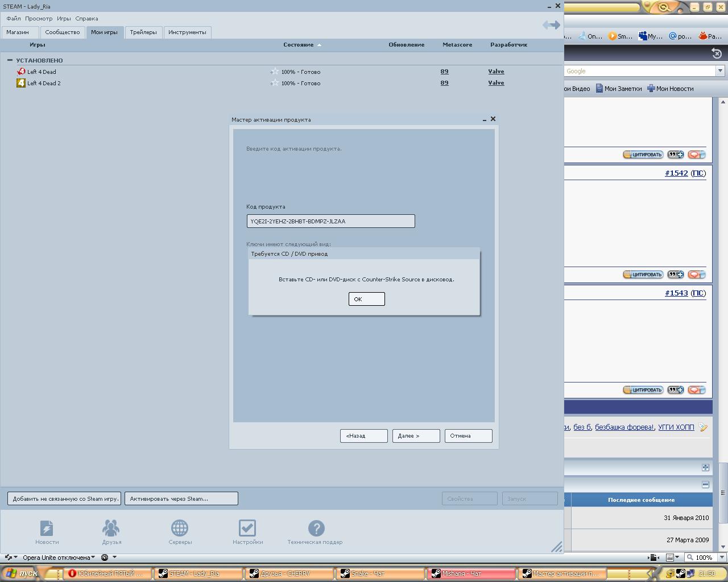Click the product code input field
The height and width of the screenshot is (582, 728).
coord(331,221)
